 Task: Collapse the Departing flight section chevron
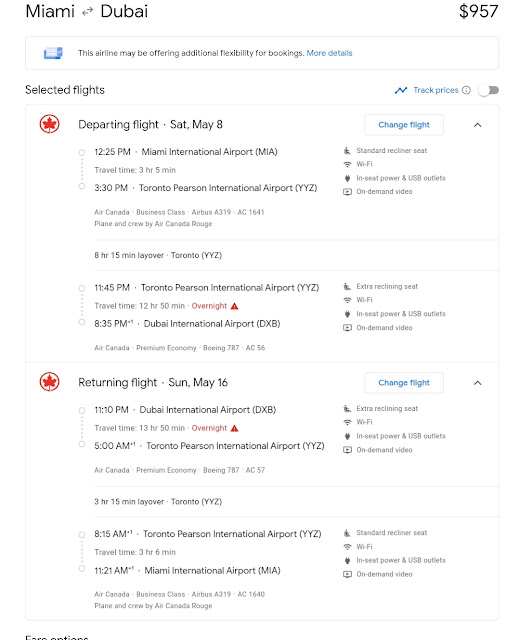click(478, 125)
